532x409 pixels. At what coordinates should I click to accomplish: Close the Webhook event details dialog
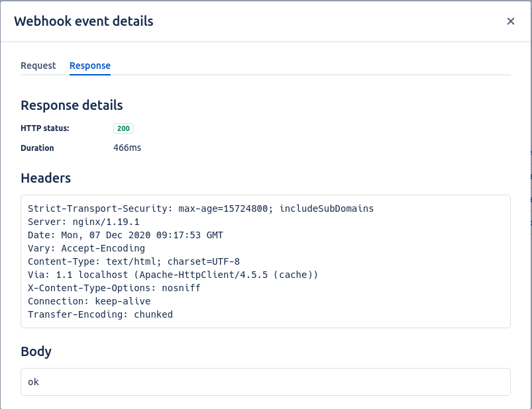click(510, 21)
